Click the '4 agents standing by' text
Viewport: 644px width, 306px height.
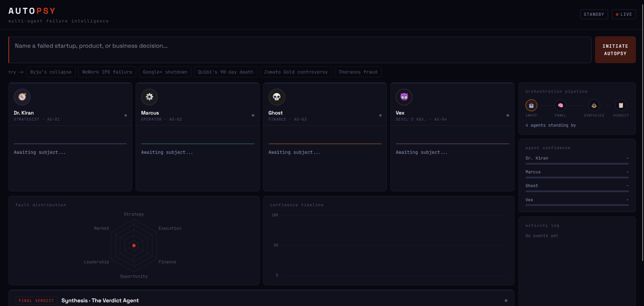pyautogui.click(x=551, y=125)
